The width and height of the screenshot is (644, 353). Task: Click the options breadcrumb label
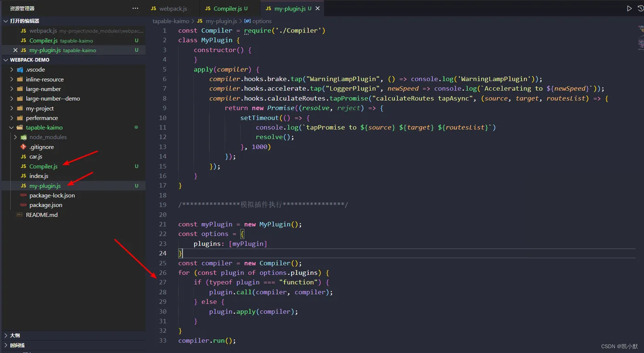262,21
